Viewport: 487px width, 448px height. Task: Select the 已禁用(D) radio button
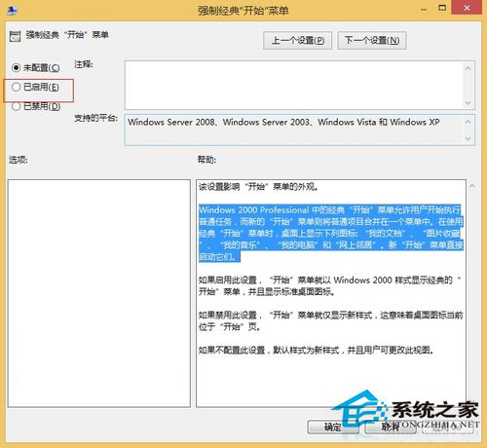(36, 106)
